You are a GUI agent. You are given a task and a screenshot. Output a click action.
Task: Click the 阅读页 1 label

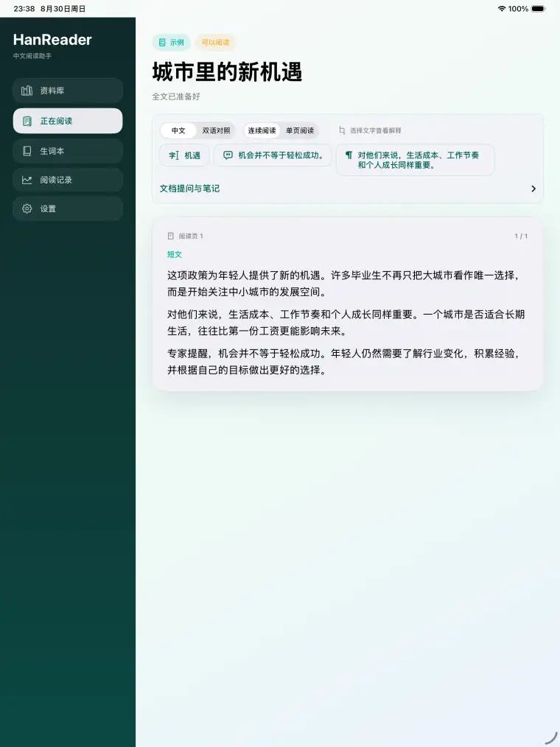pyautogui.click(x=191, y=236)
